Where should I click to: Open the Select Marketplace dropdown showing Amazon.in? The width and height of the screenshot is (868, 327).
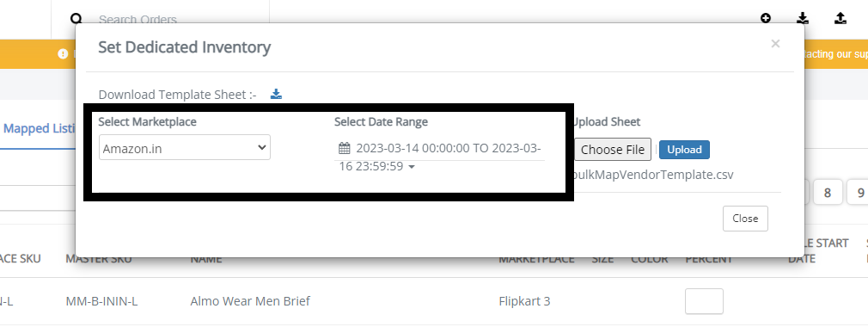coord(184,147)
